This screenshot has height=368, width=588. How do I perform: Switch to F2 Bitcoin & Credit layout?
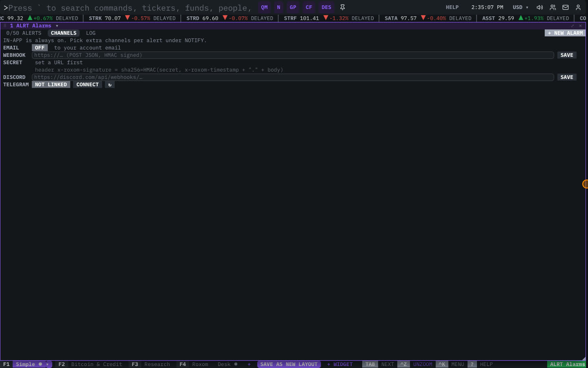[90, 364]
